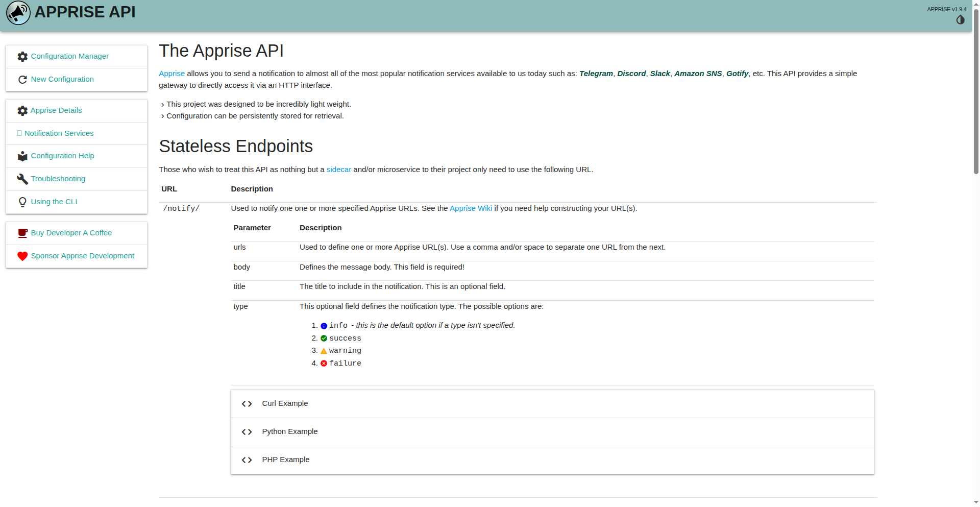Open Notification Services in sidebar
The width and height of the screenshot is (980, 507).
pyautogui.click(x=59, y=133)
